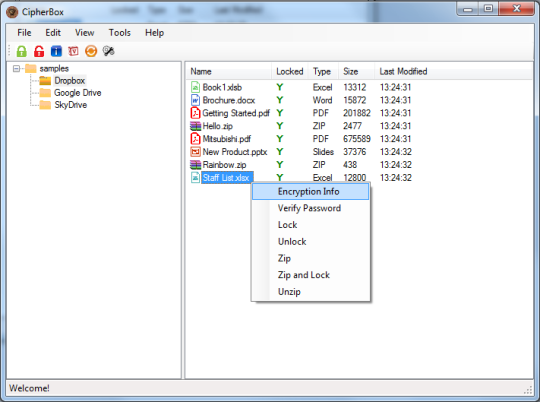This screenshot has height=402, width=540.
Task: Click the red Unlock padlock toolbar icon
Action: (39, 51)
